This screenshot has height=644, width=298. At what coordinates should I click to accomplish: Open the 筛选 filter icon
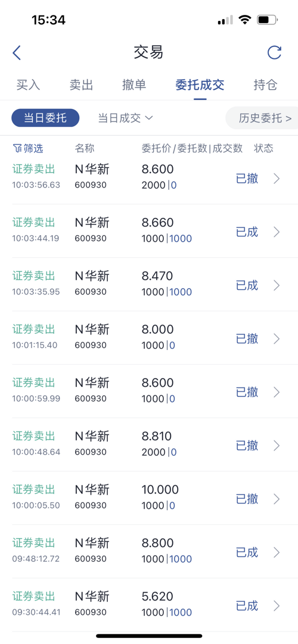point(17,148)
